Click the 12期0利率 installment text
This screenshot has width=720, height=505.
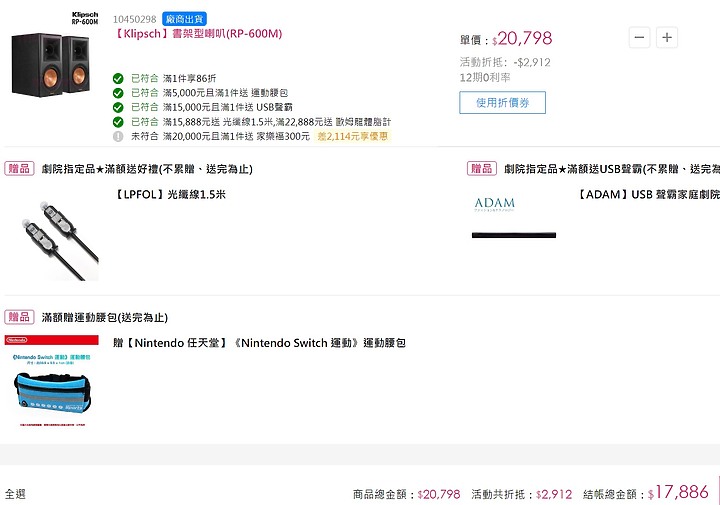pyautogui.click(x=485, y=78)
